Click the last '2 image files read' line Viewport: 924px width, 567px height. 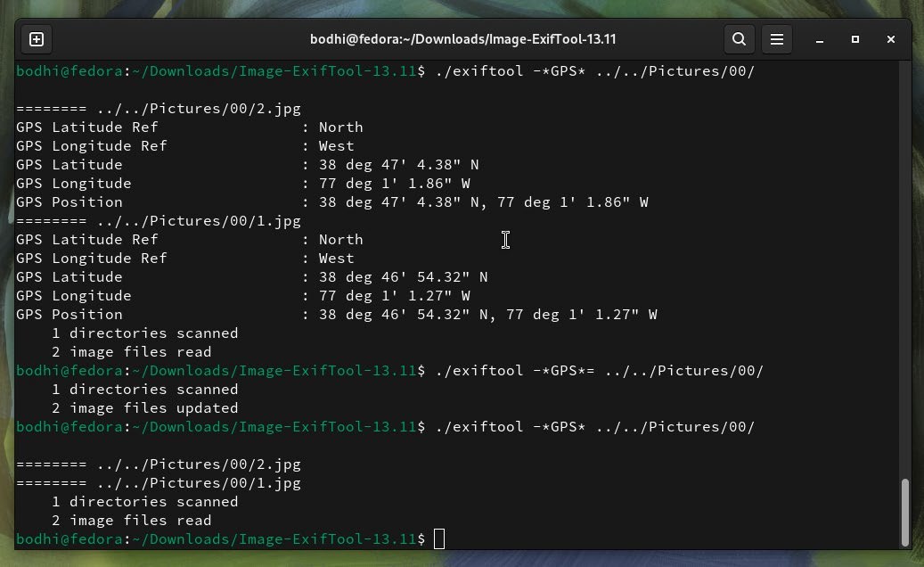point(131,521)
